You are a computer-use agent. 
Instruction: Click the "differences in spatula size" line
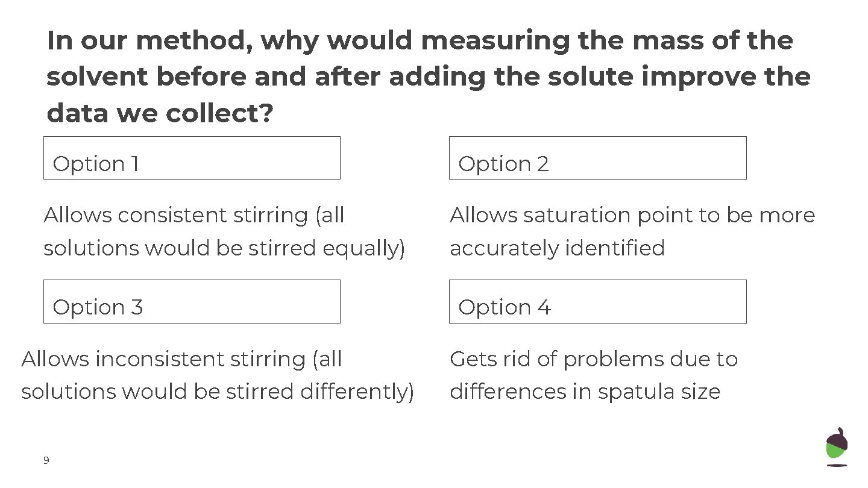pyautogui.click(x=585, y=392)
